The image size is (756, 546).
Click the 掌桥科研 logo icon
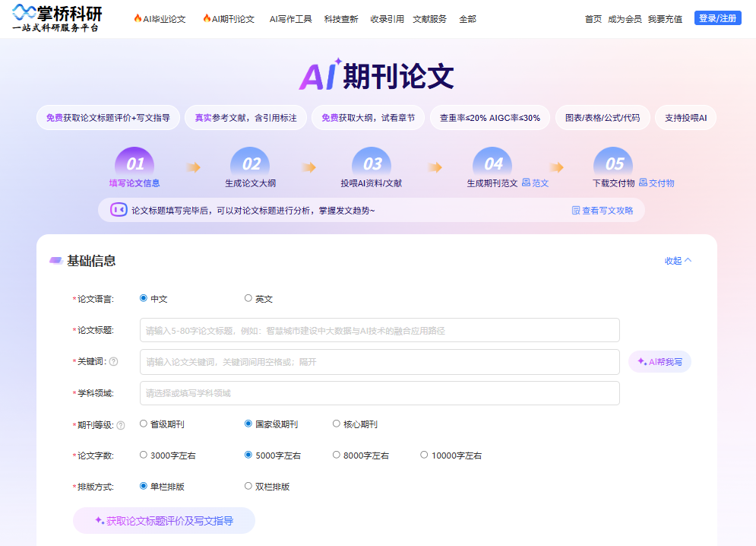(x=23, y=12)
